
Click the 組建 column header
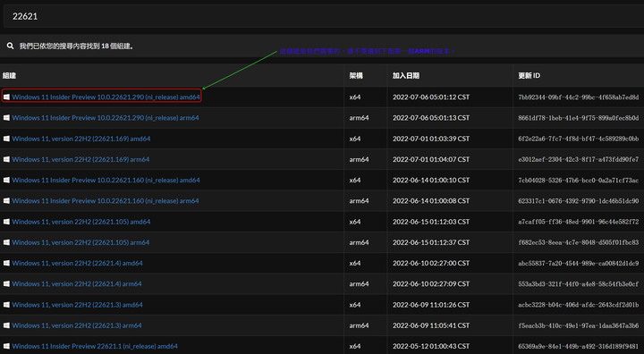(10, 76)
